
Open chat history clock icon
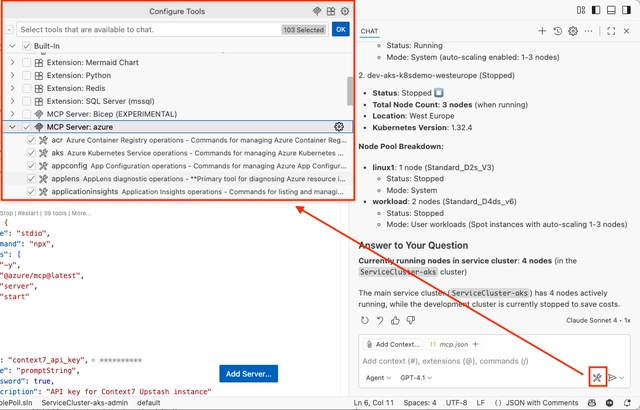click(558, 32)
